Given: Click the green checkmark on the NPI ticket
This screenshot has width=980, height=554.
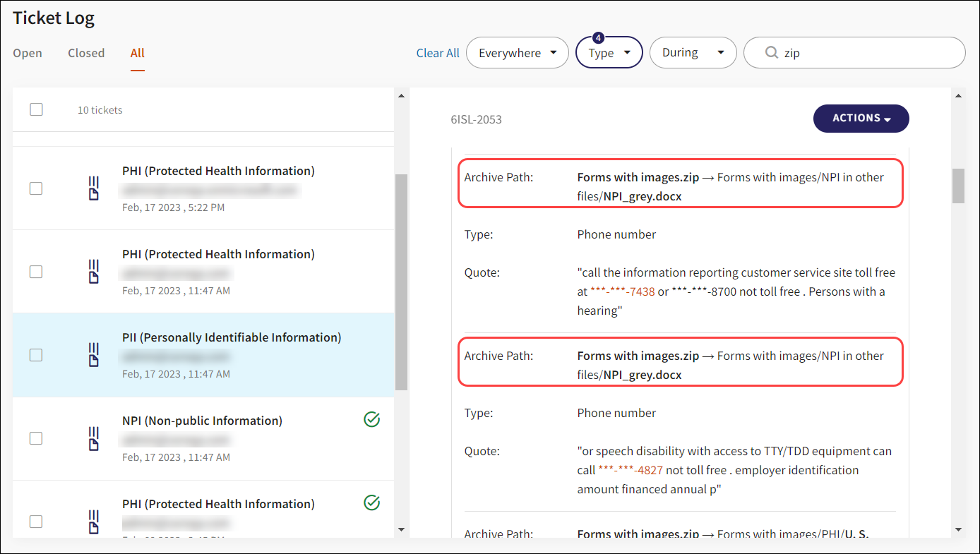Looking at the screenshot, I should [x=371, y=420].
